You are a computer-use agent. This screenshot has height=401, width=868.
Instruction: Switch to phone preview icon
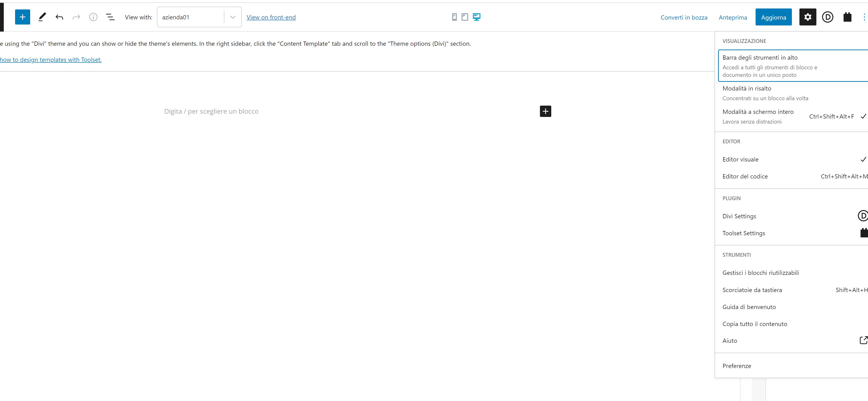pyautogui.click(x=454, y=17)
